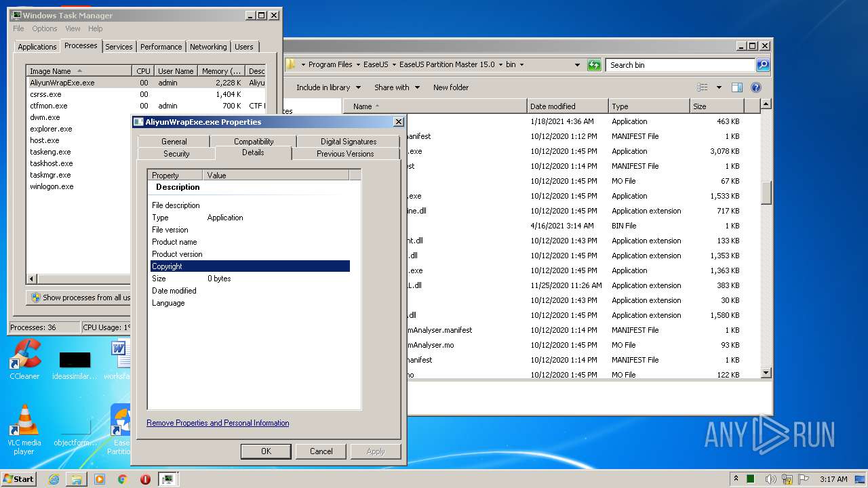The width and height of the screenshot is (868, 488).
Task: Open Previous Versions tab in Properties dialog
Action: coord(345,154)
